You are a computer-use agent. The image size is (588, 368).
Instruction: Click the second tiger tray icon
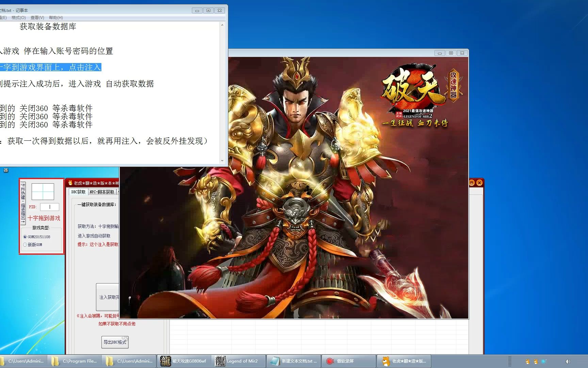coord(536,362)
